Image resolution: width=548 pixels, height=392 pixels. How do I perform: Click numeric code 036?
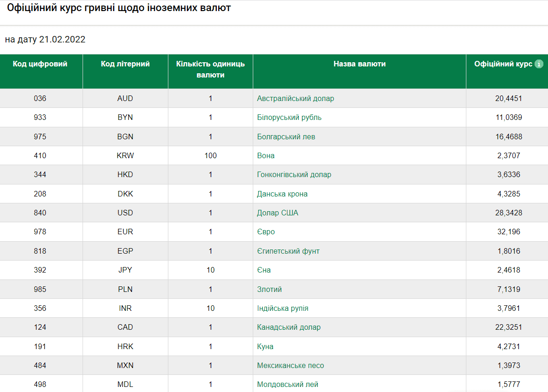click(40, 99)
